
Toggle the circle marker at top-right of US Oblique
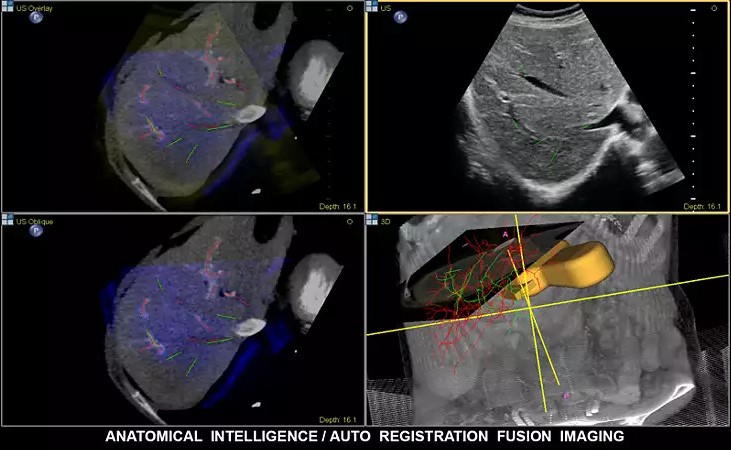[x=349, y=219]
